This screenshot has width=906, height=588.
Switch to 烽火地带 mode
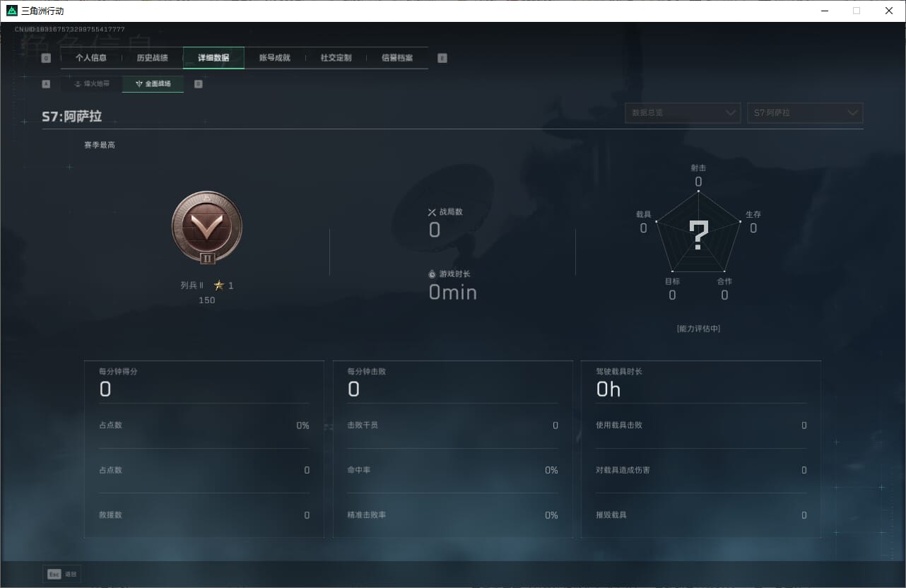pyautogui.click(x=92, y=84)
